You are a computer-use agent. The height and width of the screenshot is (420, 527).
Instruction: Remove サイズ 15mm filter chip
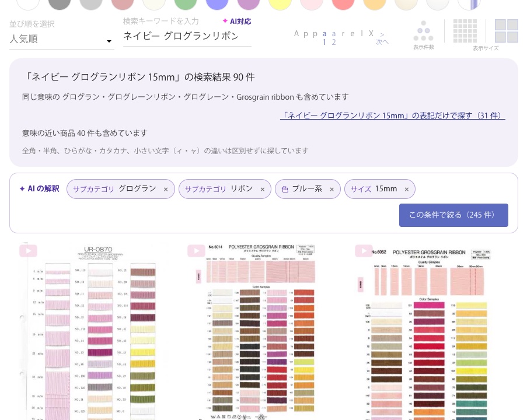point(407,190)
